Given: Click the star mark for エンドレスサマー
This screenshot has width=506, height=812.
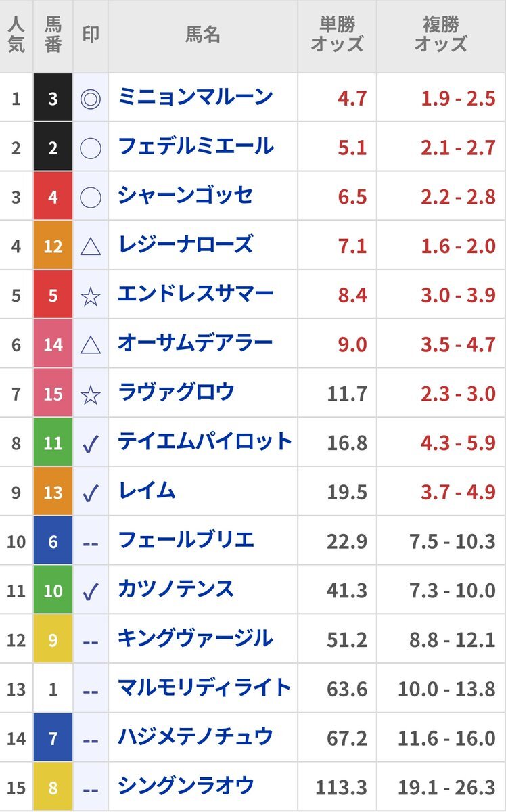Looking at the screenshot, I should [x=91, y=296].
